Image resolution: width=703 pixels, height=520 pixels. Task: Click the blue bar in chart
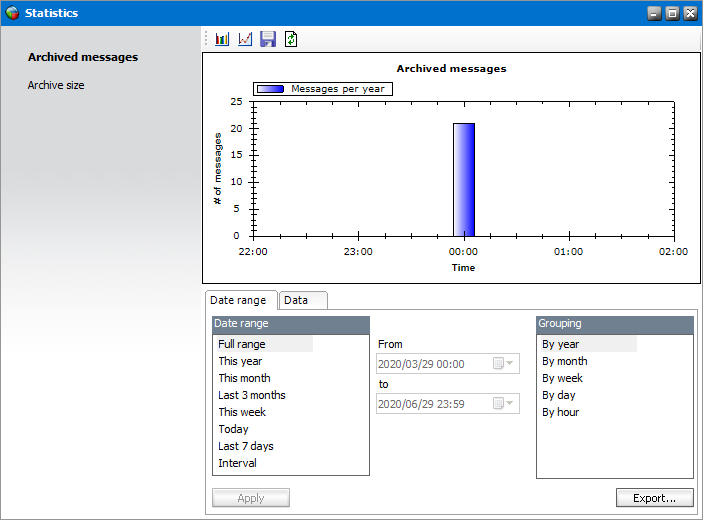(x=464, y=179)
